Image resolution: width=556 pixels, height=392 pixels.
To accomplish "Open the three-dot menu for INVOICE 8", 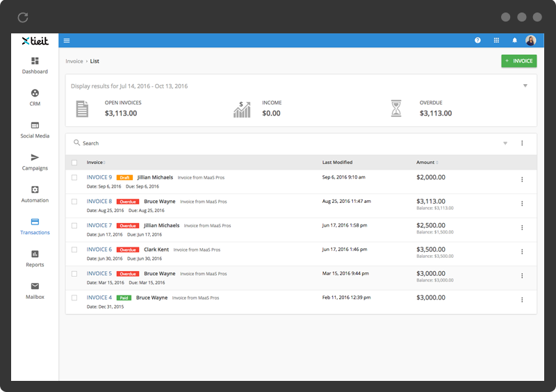I will (x=522, y=204).
